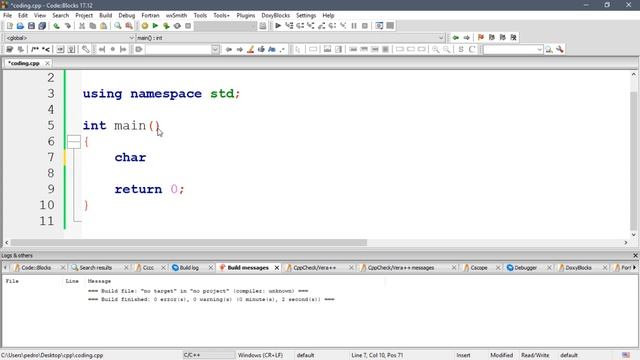Viewport: 640px width, 360px height.
Task: Switch to the CppCheck/Vera++ messages tab
Action: pos(400,268)
